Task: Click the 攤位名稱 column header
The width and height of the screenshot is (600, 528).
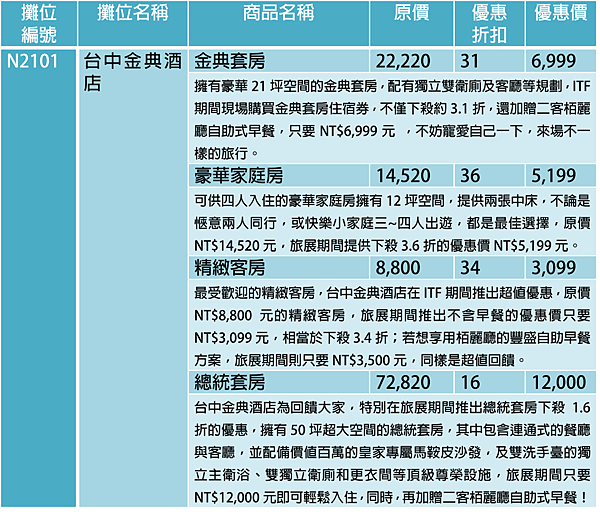Action: point(132,23)
